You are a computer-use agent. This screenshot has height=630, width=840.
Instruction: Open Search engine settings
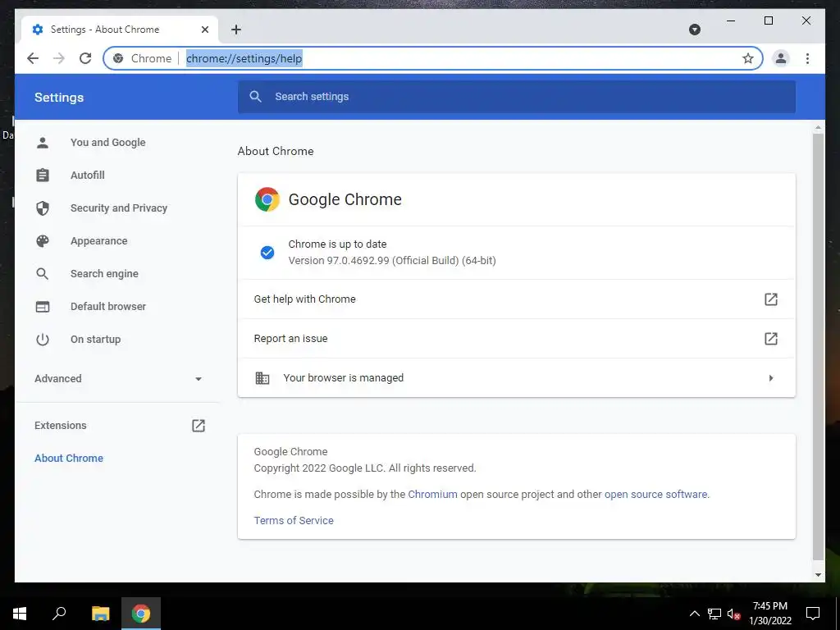104,274
